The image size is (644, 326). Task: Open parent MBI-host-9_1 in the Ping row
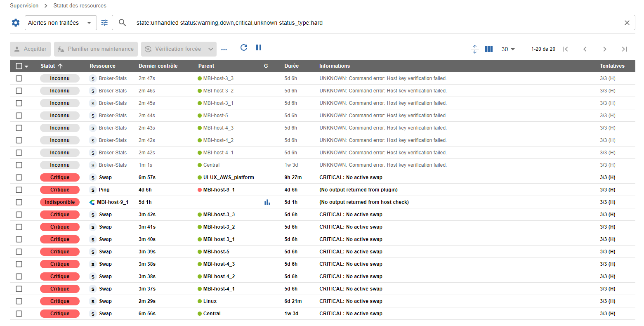pos(219,190)
